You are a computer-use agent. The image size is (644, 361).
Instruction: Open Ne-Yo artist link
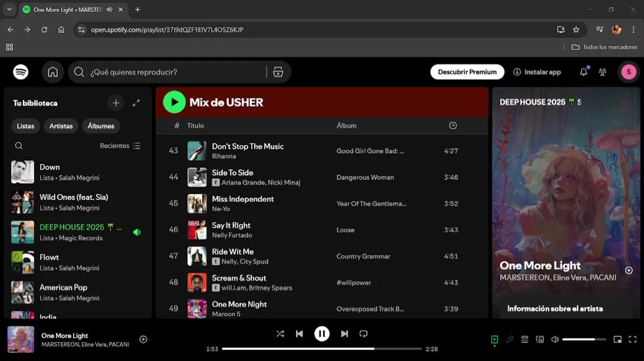(x=221, y=209)
